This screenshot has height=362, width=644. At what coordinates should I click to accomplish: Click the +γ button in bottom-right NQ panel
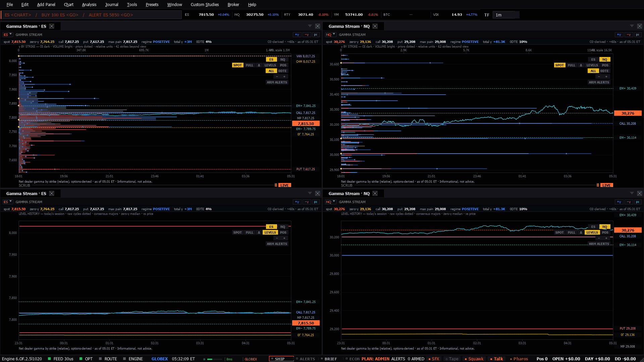[x=619, y=202]
